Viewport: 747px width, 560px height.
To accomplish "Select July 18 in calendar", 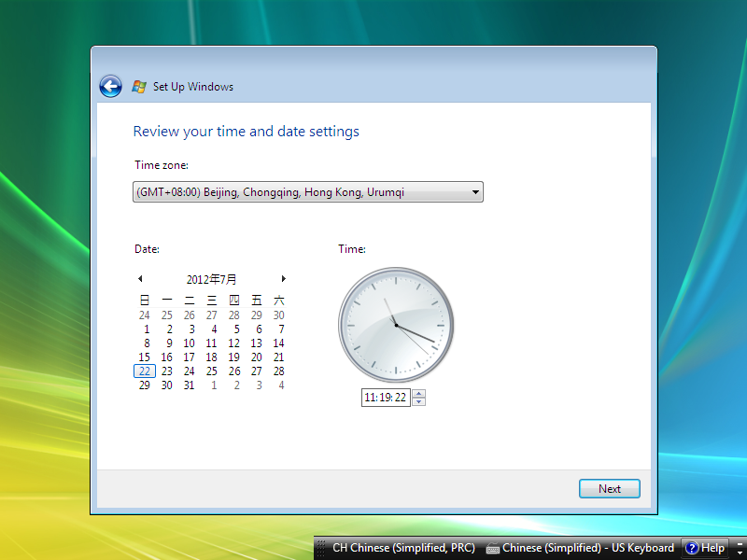I will coord(212,357).
